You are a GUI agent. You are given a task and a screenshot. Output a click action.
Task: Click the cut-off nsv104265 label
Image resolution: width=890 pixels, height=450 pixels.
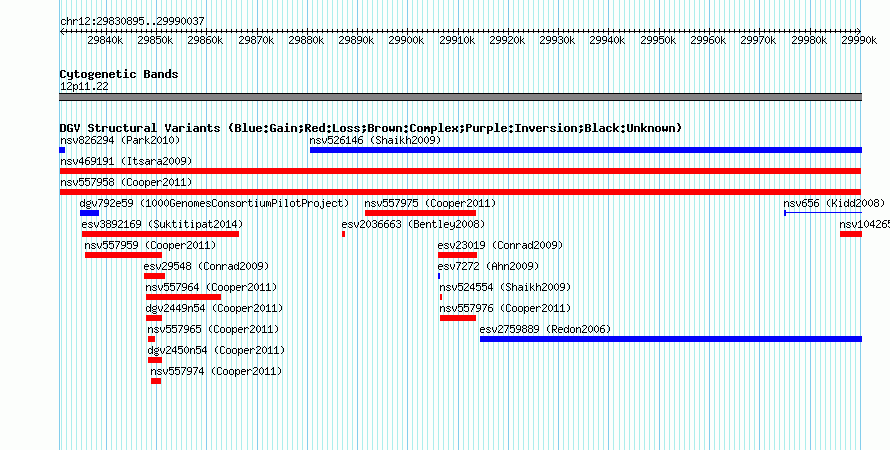[x=864, y=224]
